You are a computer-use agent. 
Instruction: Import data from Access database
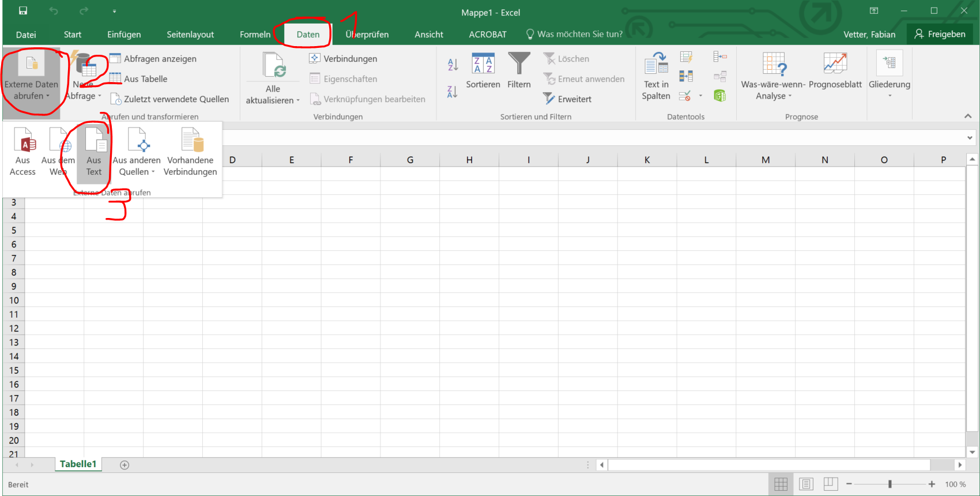tap(22, 152)
